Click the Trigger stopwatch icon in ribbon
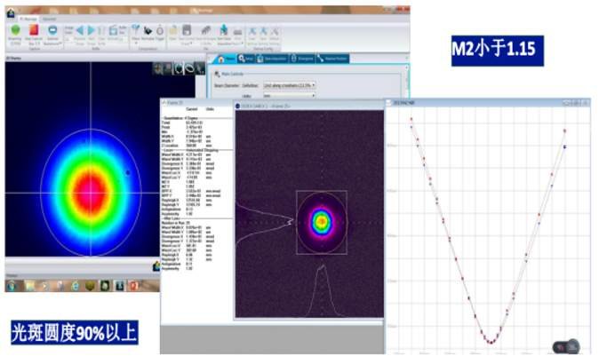This screenshot has height=364, width=599. tap(160, 29)
